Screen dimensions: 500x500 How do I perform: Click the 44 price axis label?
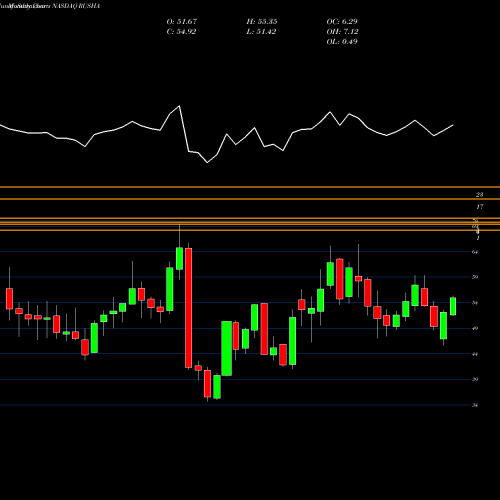pyautogui.click(x=475, y=354)
